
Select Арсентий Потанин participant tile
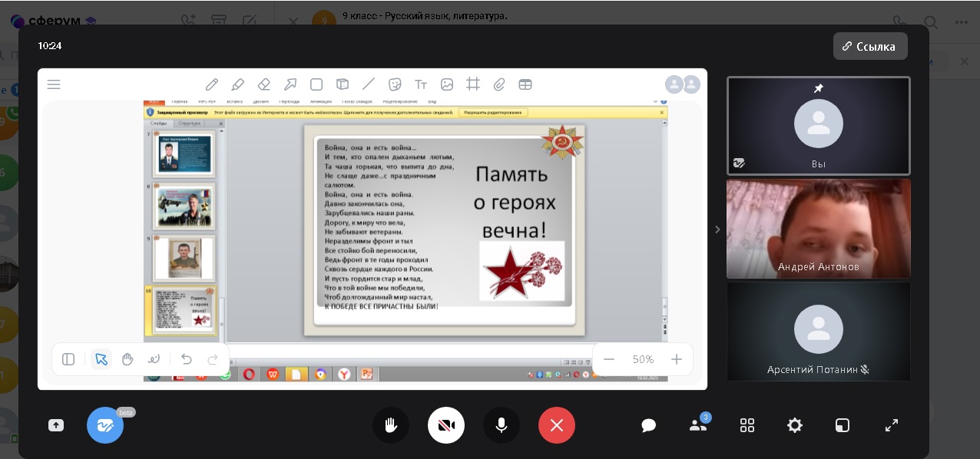819,332
